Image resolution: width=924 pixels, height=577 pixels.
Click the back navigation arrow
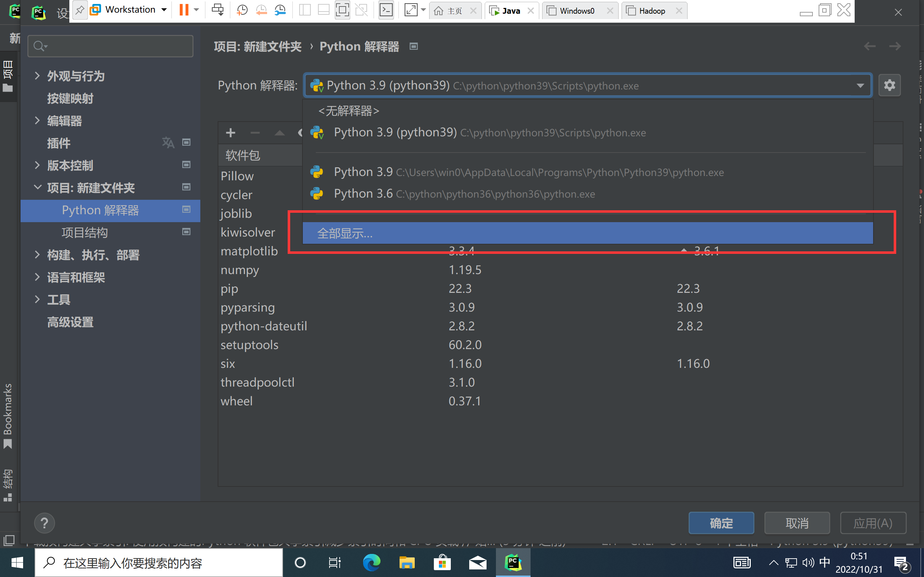coord(869,47)
